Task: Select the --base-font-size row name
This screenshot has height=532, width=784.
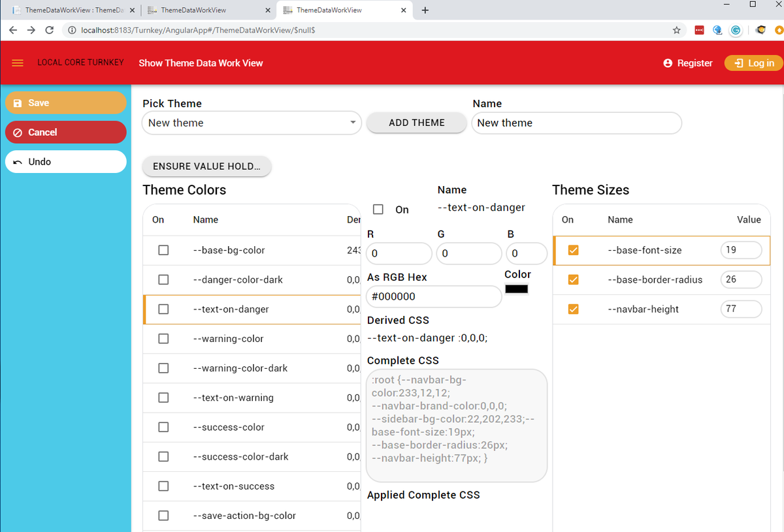Action: (x=645, y=250)
